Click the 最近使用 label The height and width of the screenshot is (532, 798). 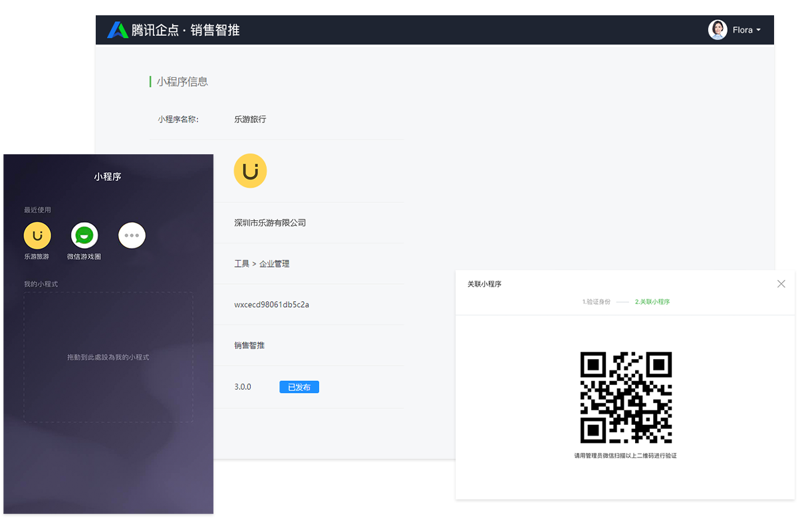[x=37, y=210]
